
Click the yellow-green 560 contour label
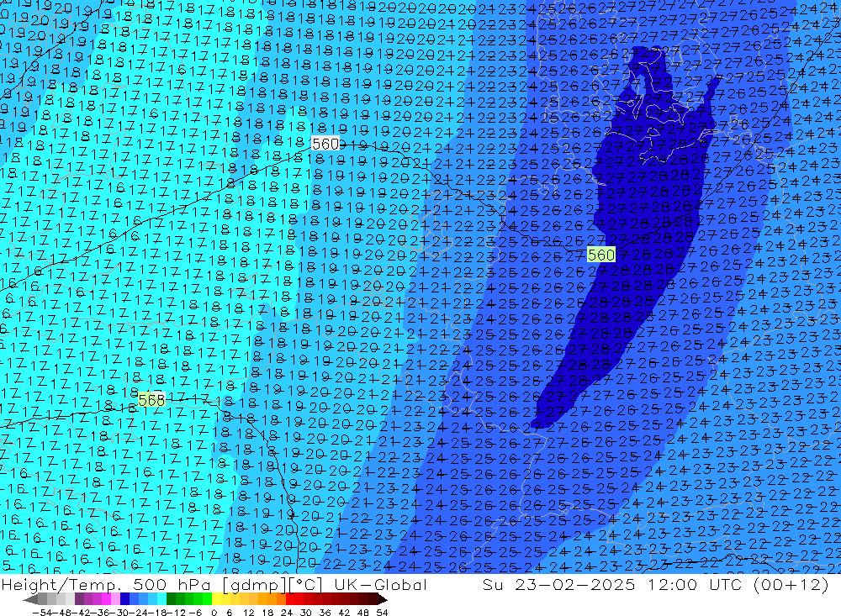[x=600, y=255]
